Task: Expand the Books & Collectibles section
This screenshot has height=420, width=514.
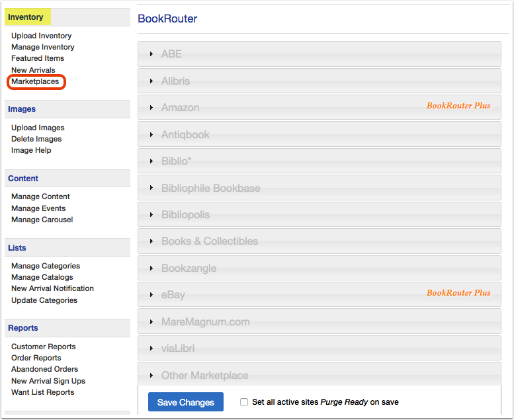Action: (x=320, y=241)
